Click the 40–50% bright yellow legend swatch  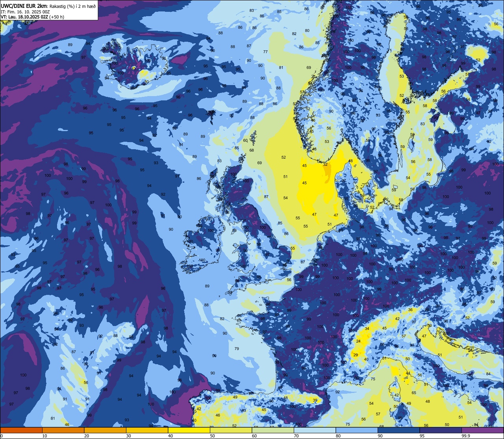[x=189, y=430]
